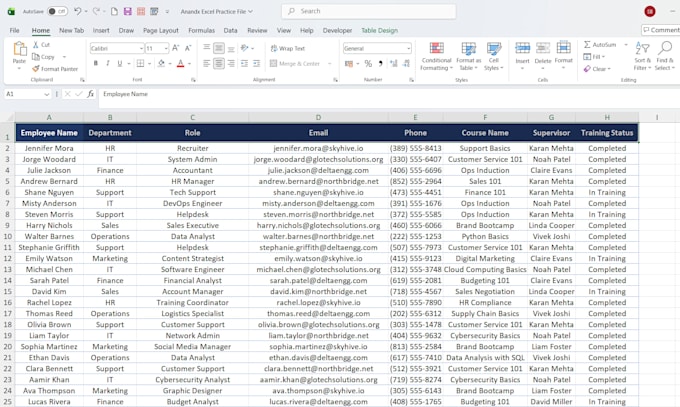Click the Cybersecurity Analyst role cell
Screen dimensions: 680x407
(x=193, y=380)
